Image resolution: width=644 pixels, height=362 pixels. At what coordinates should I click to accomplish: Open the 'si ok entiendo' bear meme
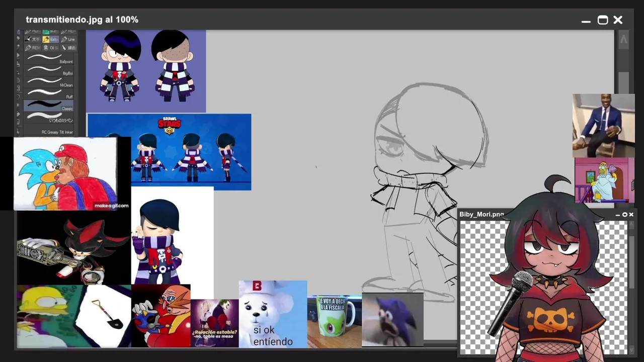pos(273,314)
